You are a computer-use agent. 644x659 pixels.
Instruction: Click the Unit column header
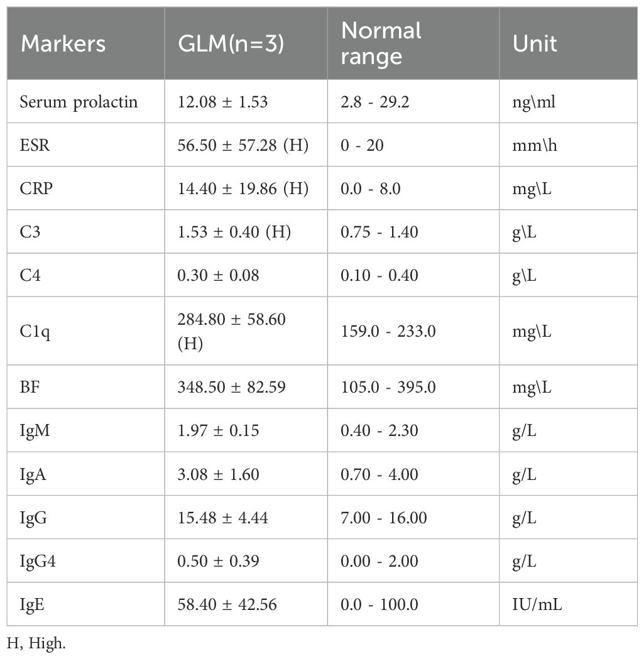tap(535, 43)
